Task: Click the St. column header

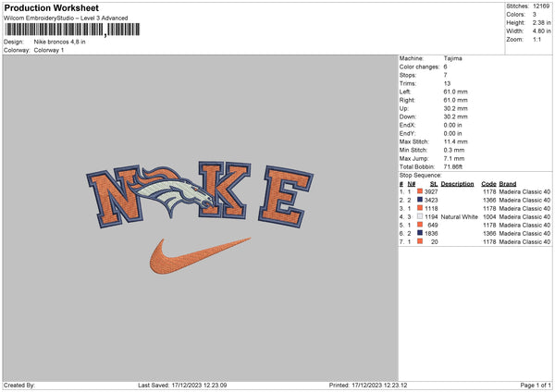Action: (434, 184)
